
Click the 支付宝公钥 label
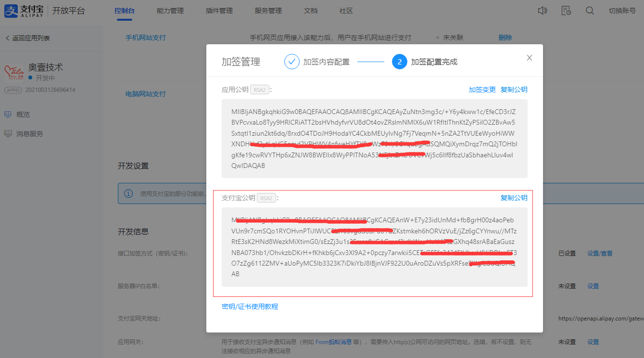click(x=239, y=198)
